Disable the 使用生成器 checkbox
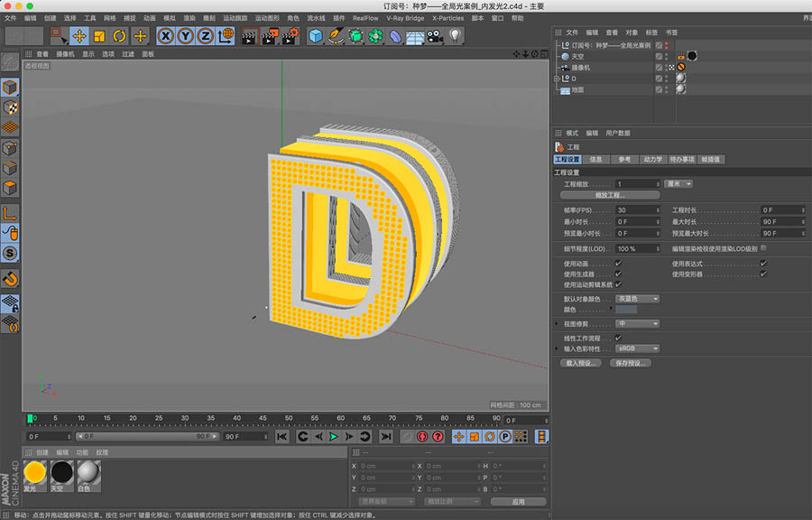The height and width of the screenshot is (520, 812). click(618, 274)
